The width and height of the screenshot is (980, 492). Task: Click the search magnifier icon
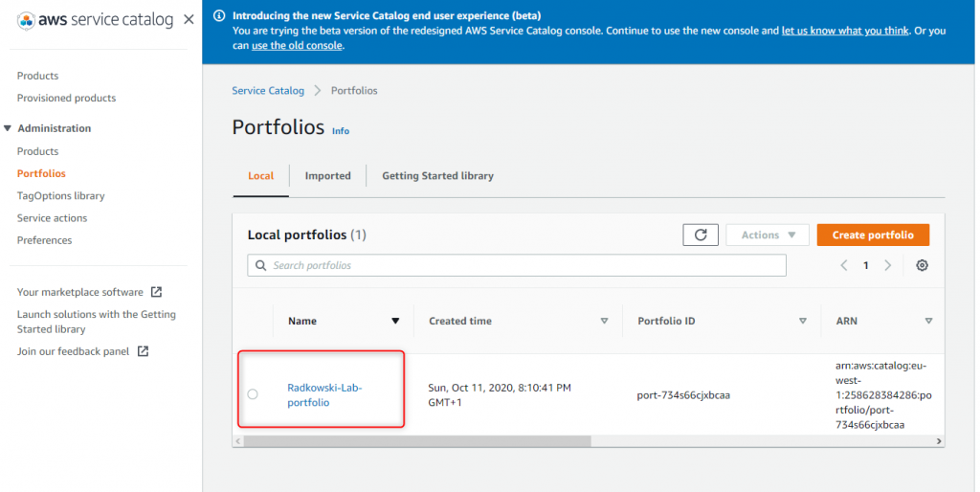[260, 265]
